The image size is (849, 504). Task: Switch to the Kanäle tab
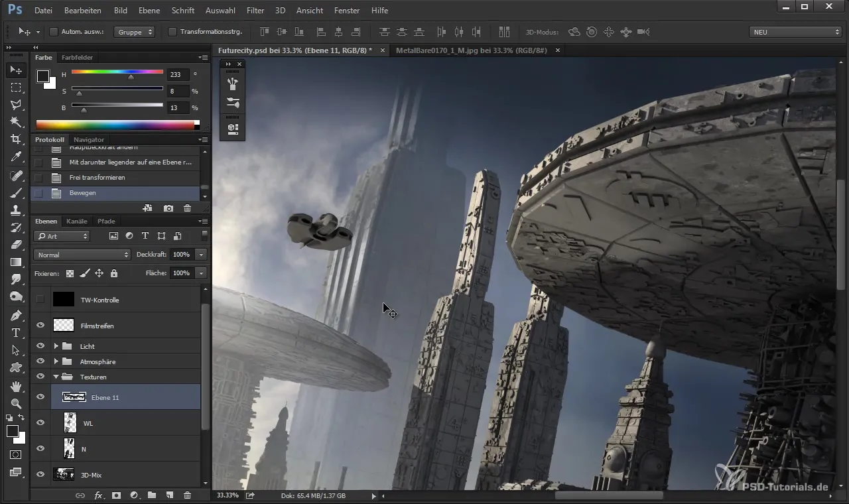[77, 221]
